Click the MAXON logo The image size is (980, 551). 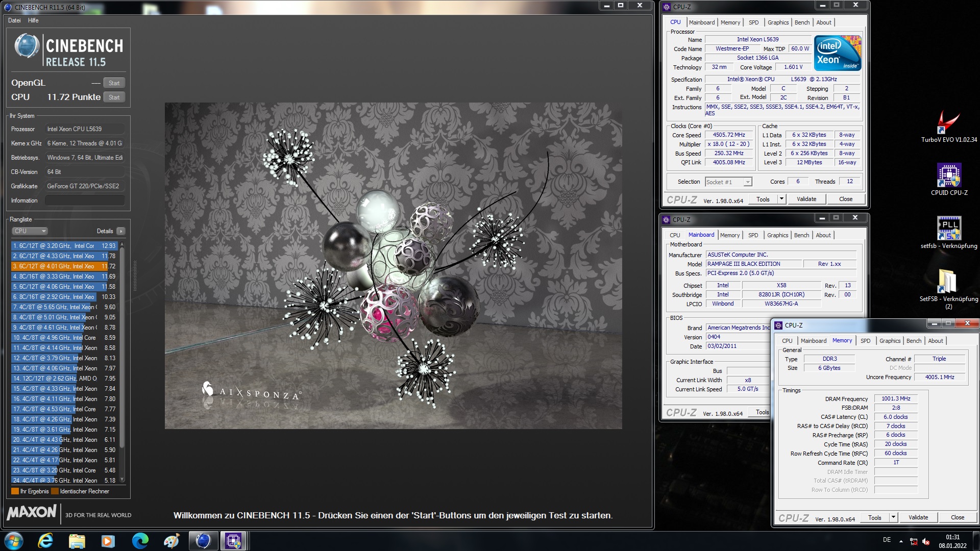pos(32,512)
